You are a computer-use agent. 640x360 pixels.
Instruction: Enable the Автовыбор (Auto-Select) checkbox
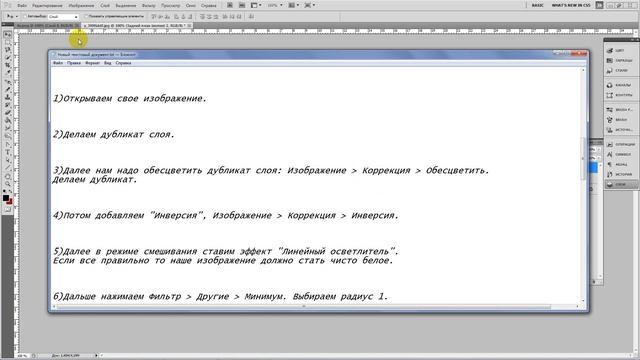24,17
